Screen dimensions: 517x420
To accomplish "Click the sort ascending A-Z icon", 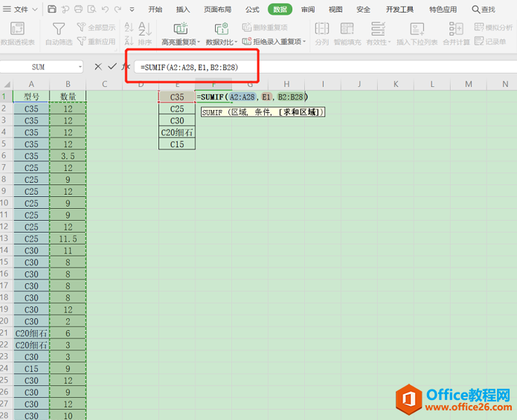I will coord(129,27).
